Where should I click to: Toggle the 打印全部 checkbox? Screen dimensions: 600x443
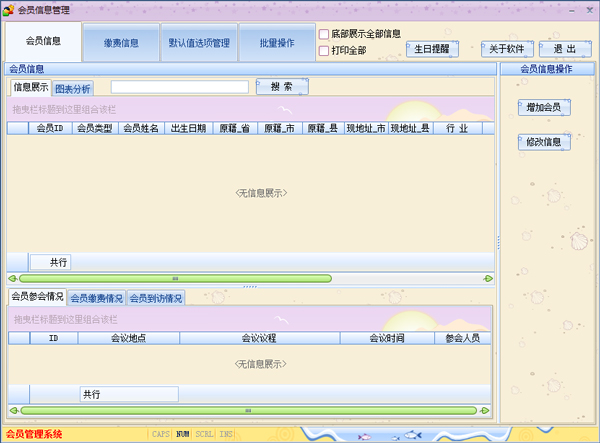pos(324,50)
